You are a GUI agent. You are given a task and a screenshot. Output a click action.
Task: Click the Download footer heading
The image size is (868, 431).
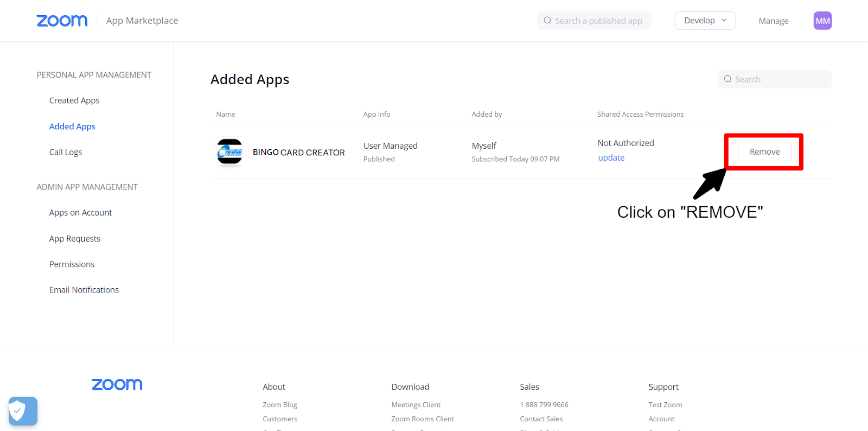(x=410, y=387)
